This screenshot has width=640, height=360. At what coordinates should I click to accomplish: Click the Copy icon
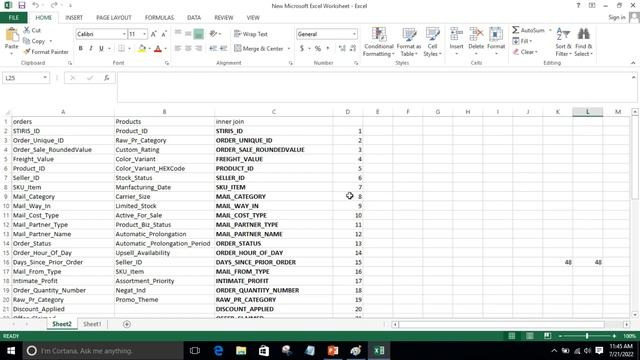[x=27, y=41]
